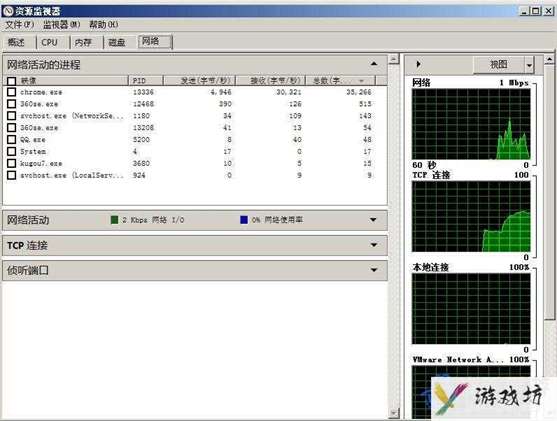This screenshot has height=421, width=557.
Task: Switch to the CPU tab
Action: pos(50,42)
